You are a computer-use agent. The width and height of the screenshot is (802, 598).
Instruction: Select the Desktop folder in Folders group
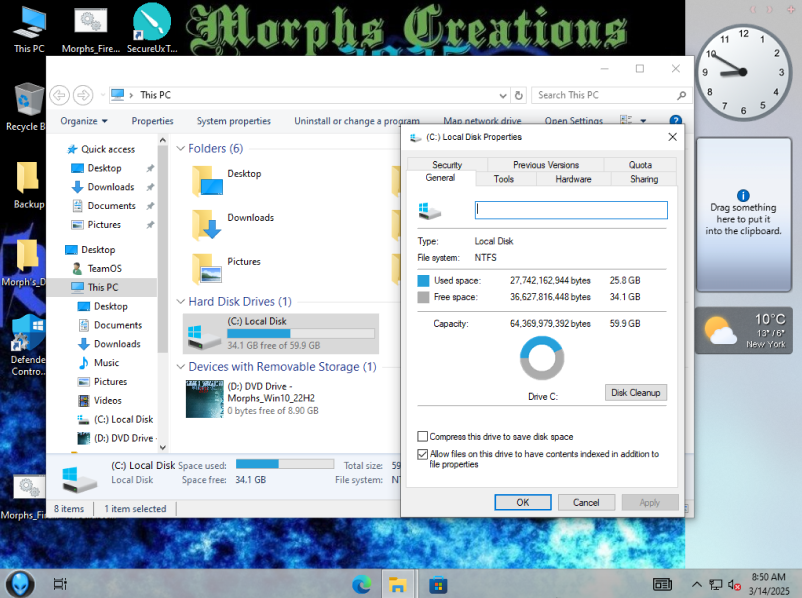click(x=227, y=181)
